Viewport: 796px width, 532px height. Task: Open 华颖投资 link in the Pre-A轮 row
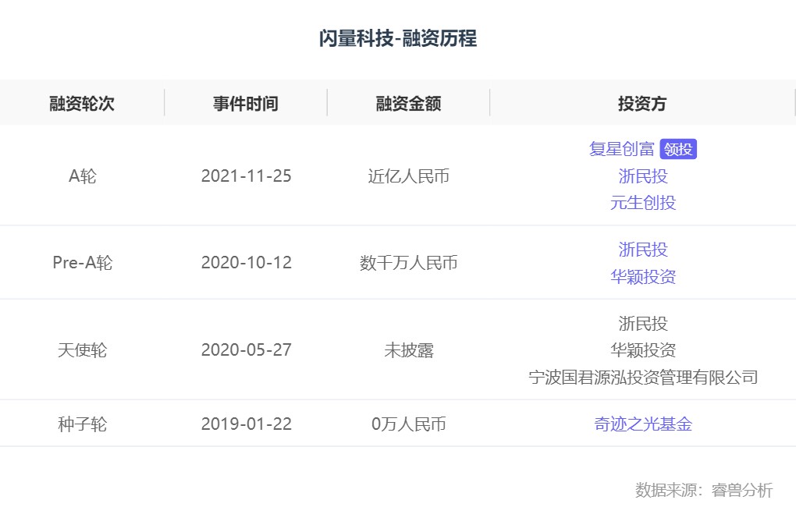point(643,277)
